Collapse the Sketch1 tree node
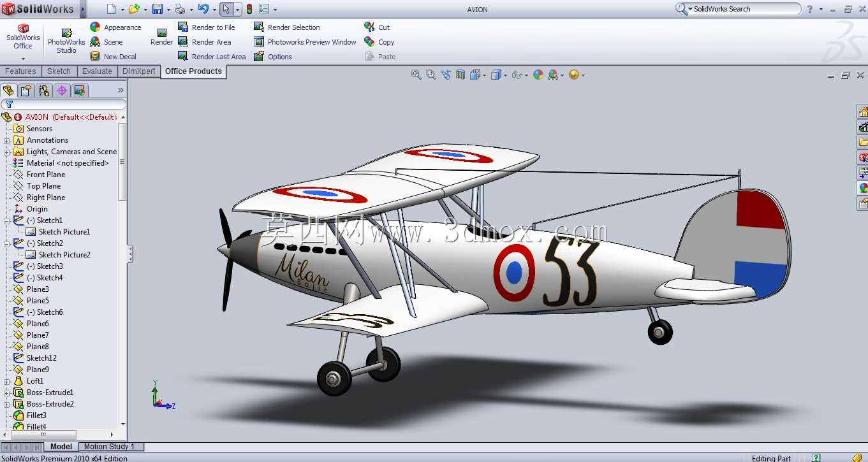 7,220
